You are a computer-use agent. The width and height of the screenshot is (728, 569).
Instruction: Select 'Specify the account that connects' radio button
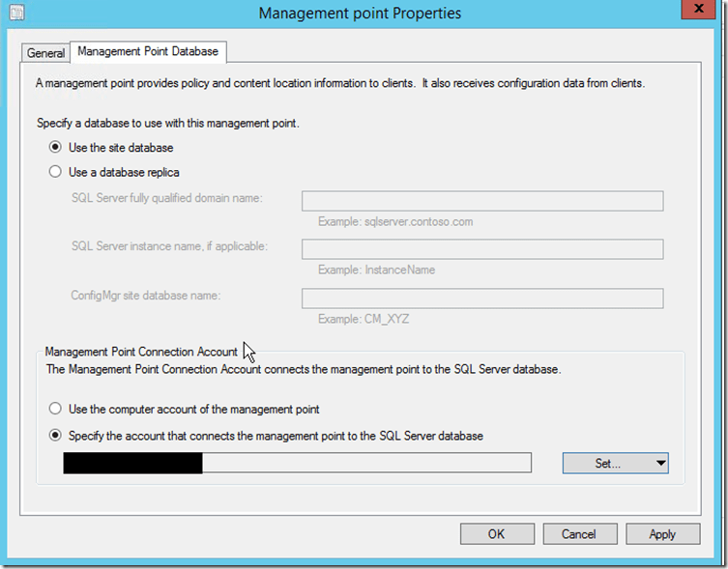(x=55, y=436)
